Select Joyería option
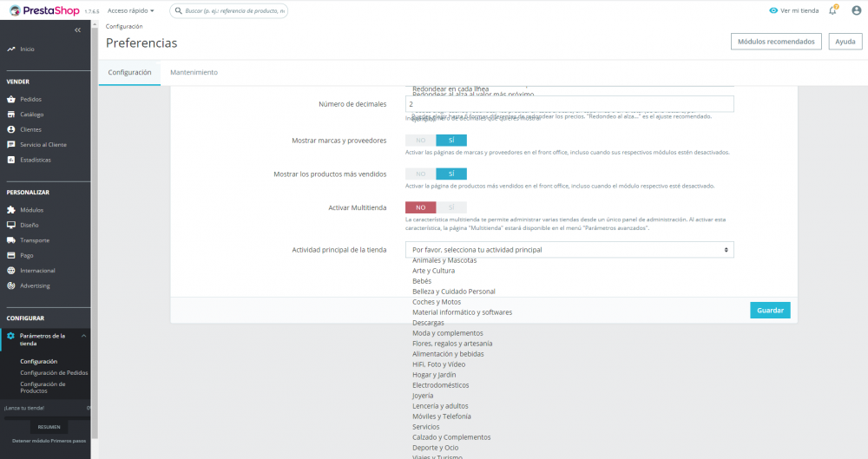The width and height of the screenshot is (868, 459). pyautogui.click(x=423, y=396)
